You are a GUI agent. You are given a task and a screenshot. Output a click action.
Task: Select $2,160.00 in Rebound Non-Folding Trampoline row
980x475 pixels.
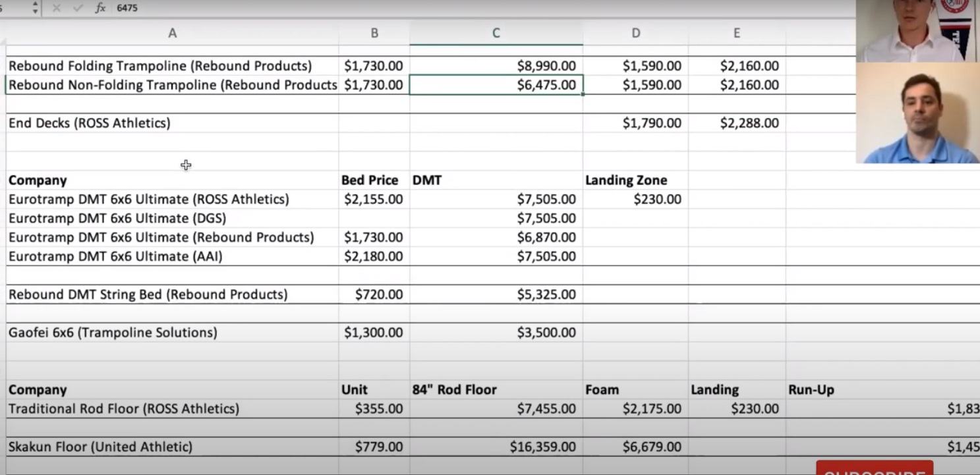click(737, 85)
